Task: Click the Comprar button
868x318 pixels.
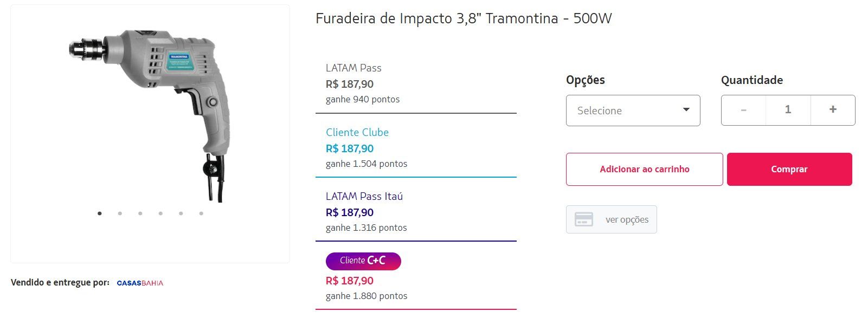Action: click(789, 169)
